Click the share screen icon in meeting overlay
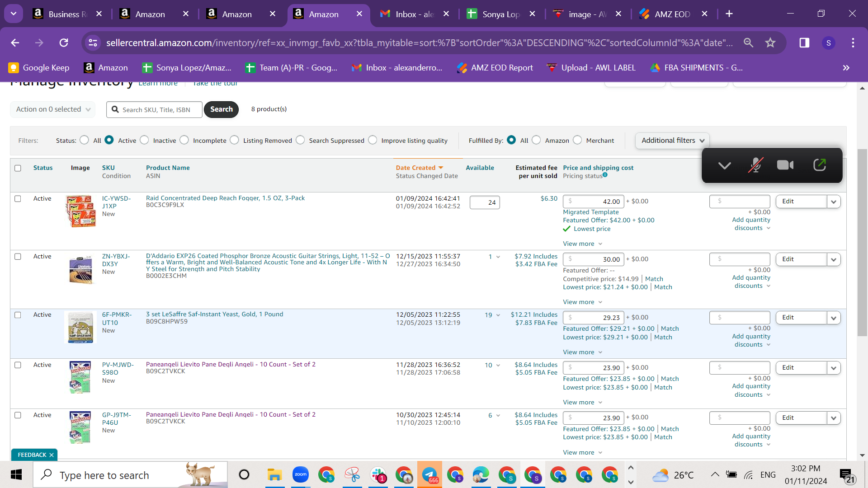 (820, 165)
